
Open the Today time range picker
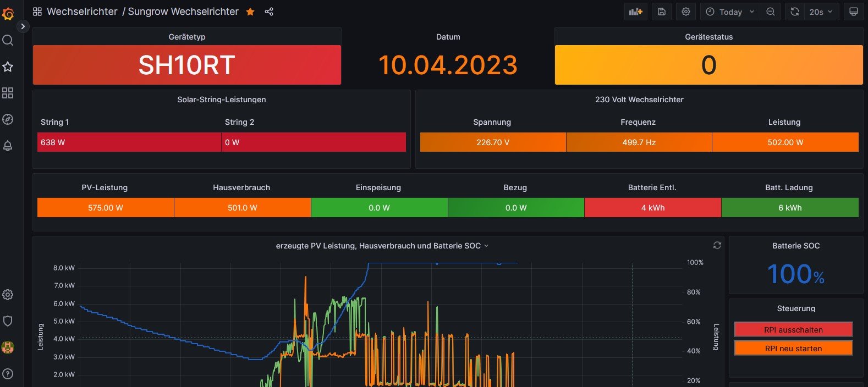click(x=730, y=12)
